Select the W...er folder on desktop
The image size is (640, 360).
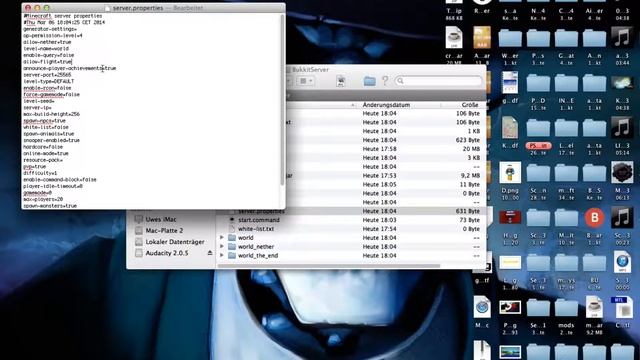pos(510,39)
